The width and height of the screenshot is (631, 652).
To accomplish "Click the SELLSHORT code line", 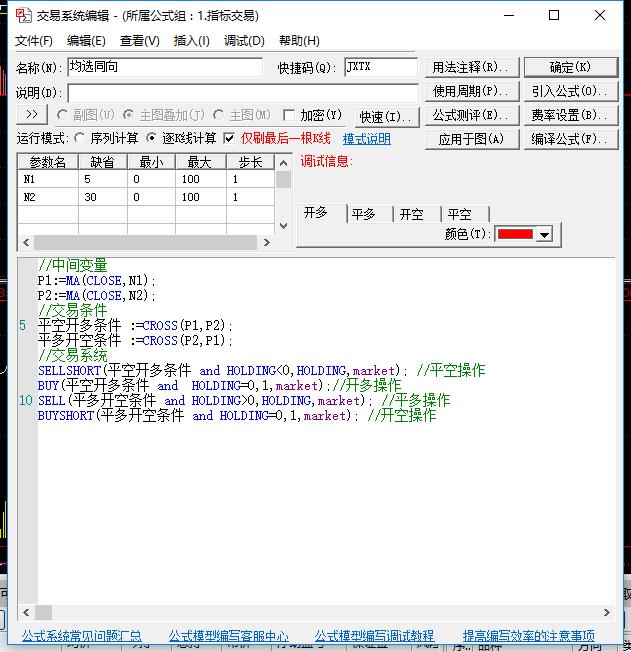I will (x=261, y=370).
